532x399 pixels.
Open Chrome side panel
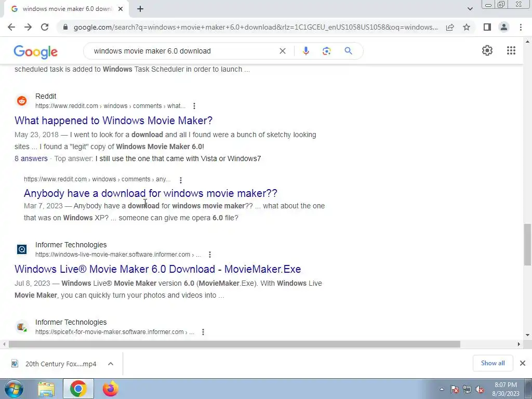[x=487, y=27]
